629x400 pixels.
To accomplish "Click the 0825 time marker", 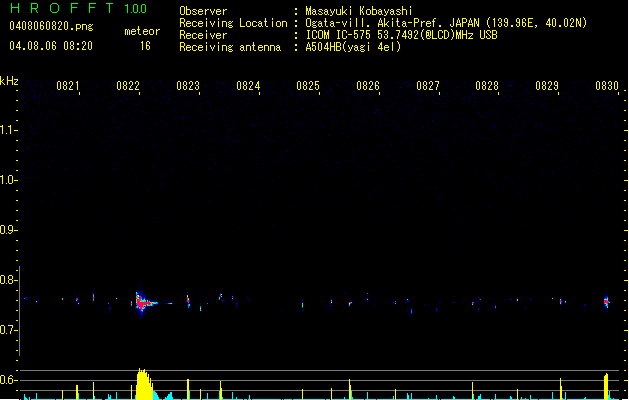I will tap(308, 86).
